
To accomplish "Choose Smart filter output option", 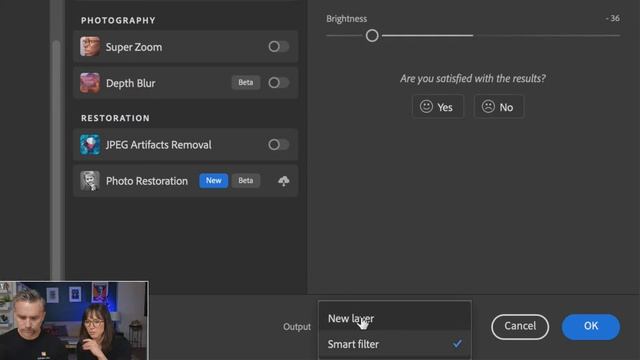I will 395,344.
